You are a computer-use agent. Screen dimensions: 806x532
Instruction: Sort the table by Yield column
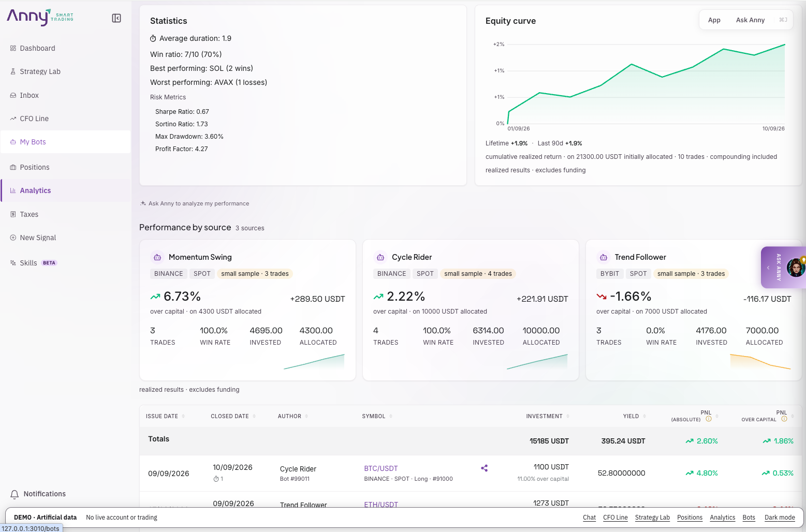click(x=635, y=416)
